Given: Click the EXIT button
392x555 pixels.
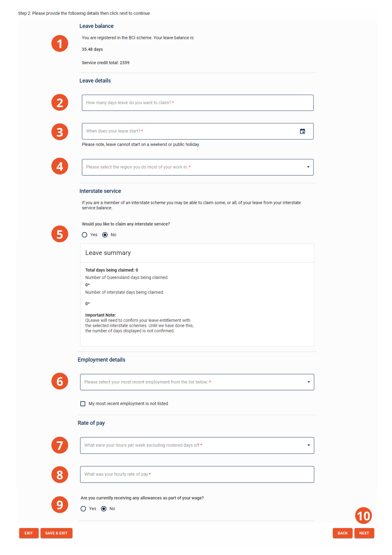Looking at the screenshot, I should (29, 533).
